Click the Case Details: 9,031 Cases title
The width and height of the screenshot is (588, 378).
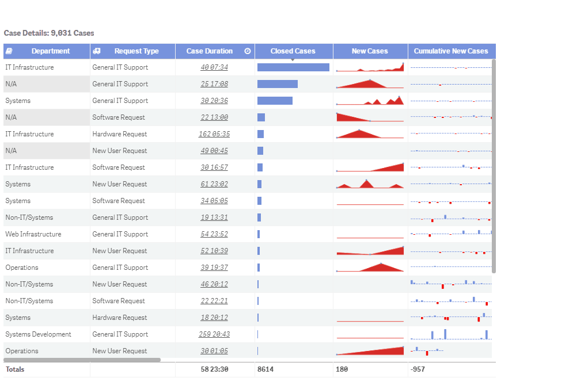coord(49,33)
